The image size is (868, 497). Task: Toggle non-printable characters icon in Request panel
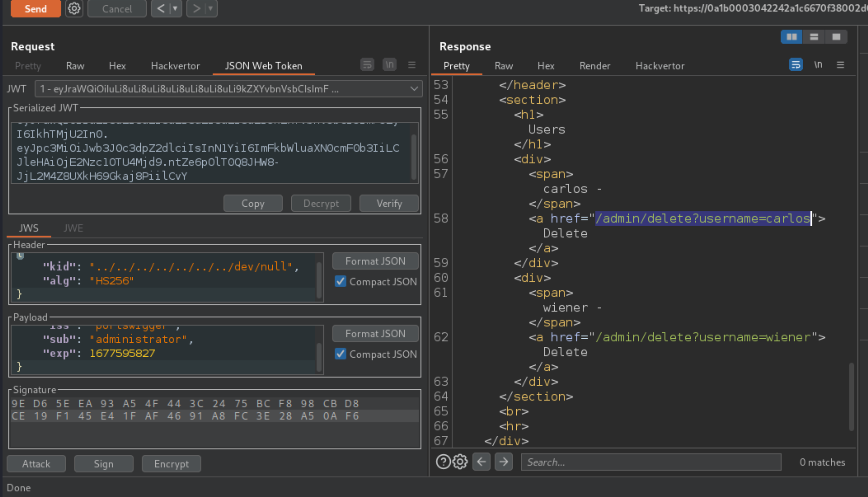point(389,64)
